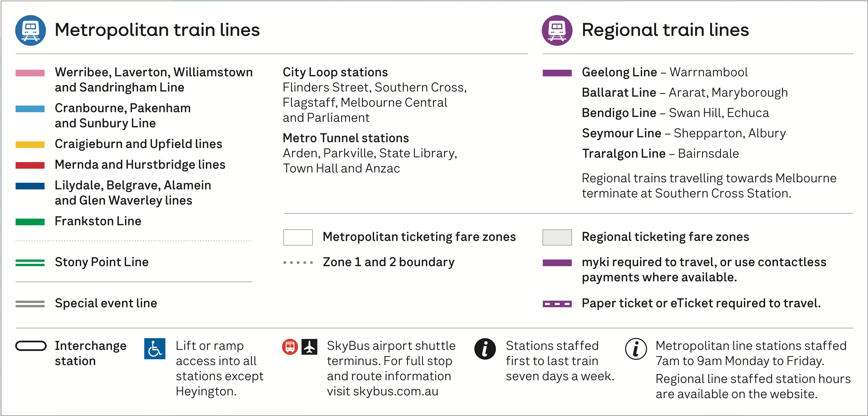
Task: Click the pink Werribee line swatch
Action: coord(30,73)
